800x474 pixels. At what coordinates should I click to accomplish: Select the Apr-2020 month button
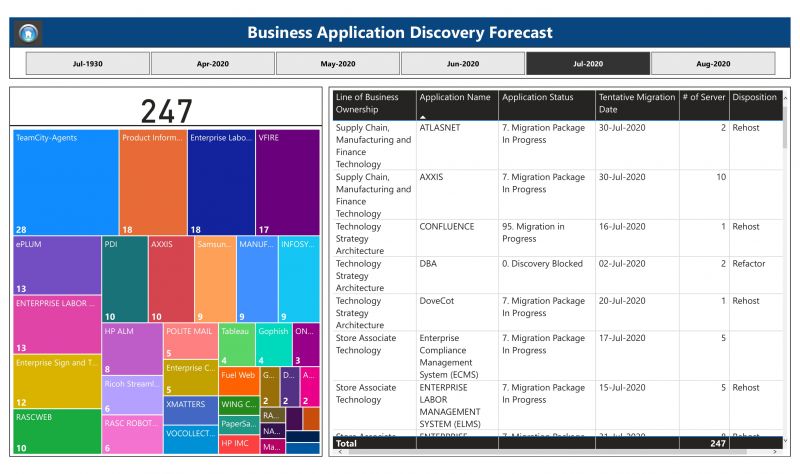pos(213,64)
